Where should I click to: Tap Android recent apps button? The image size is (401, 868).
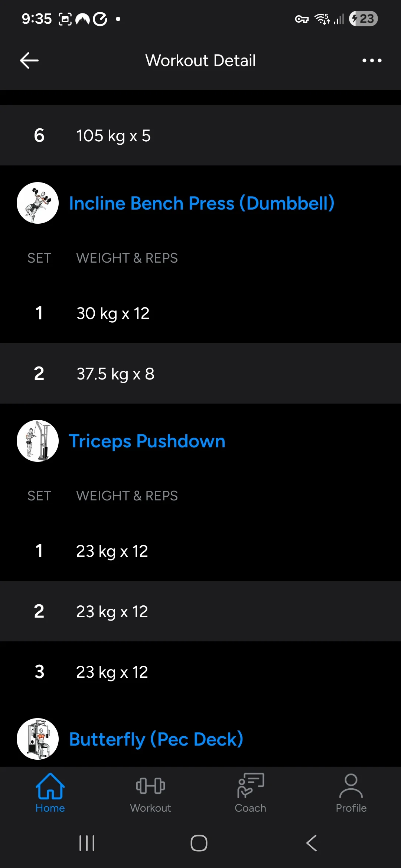[x=87, y=843]
